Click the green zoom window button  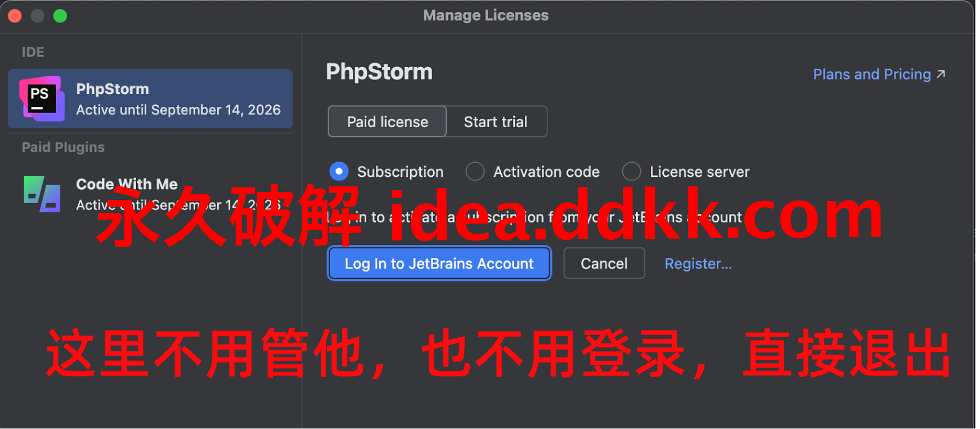[60, 16]
